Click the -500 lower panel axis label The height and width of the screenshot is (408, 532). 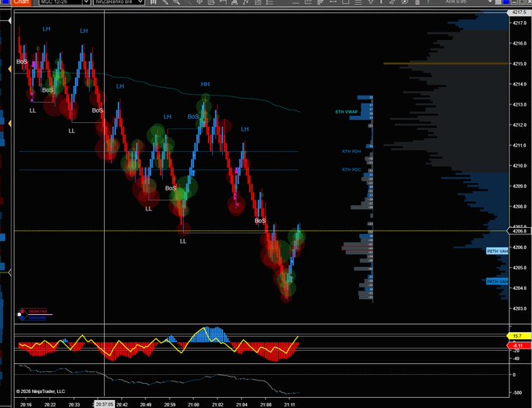coord(517,392)
